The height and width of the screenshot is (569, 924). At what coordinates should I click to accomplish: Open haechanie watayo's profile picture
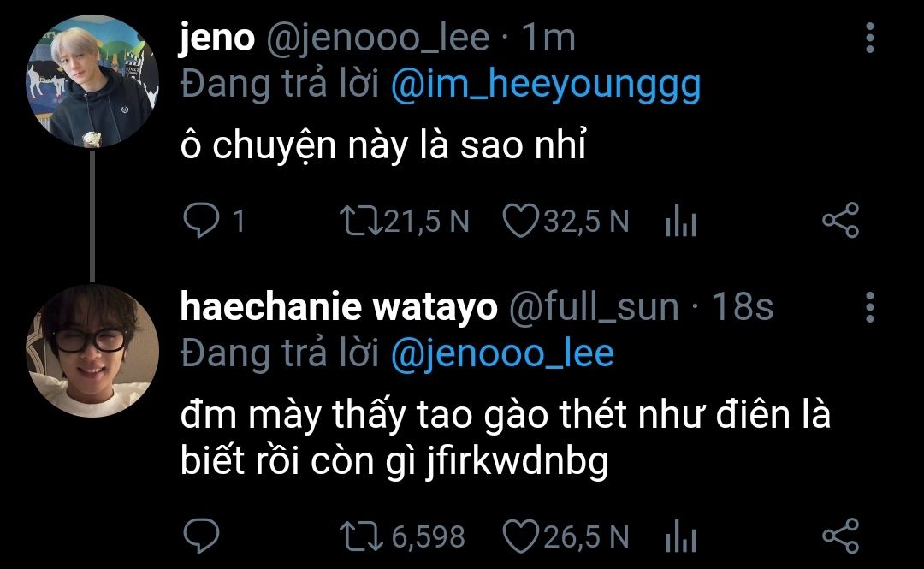tap(93, 352)
